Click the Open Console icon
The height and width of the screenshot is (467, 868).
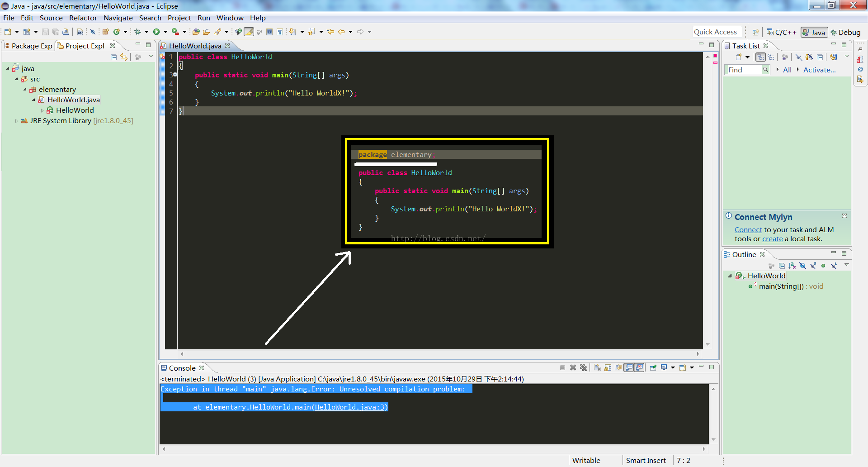[683, 367]
